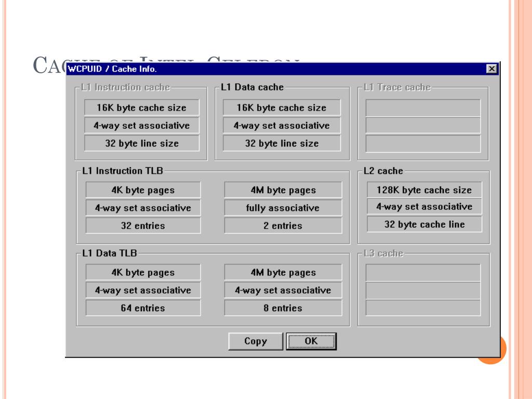532x399 pixels.
Task: Click L2 cache 128K byte cache size field
Action: [x=424, y=190]
